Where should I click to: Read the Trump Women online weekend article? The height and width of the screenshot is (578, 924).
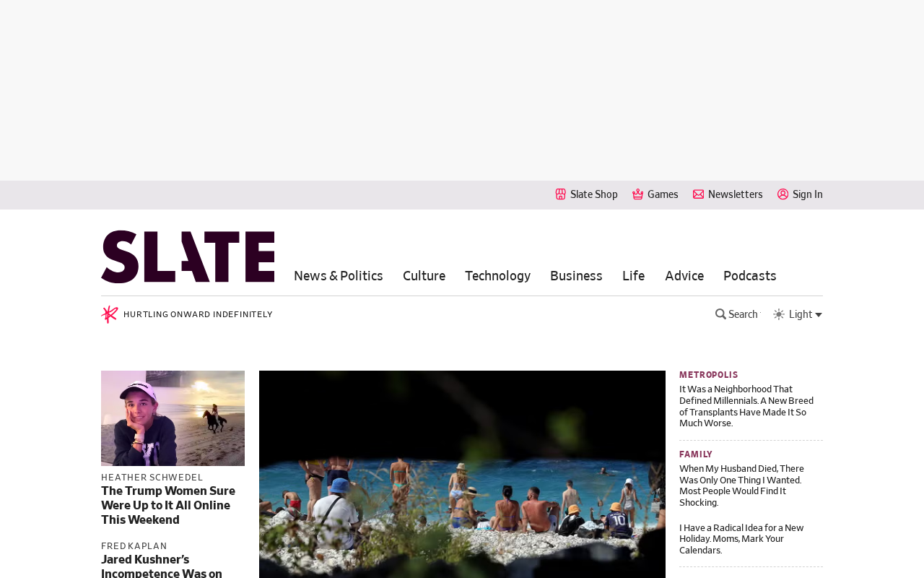168,506
